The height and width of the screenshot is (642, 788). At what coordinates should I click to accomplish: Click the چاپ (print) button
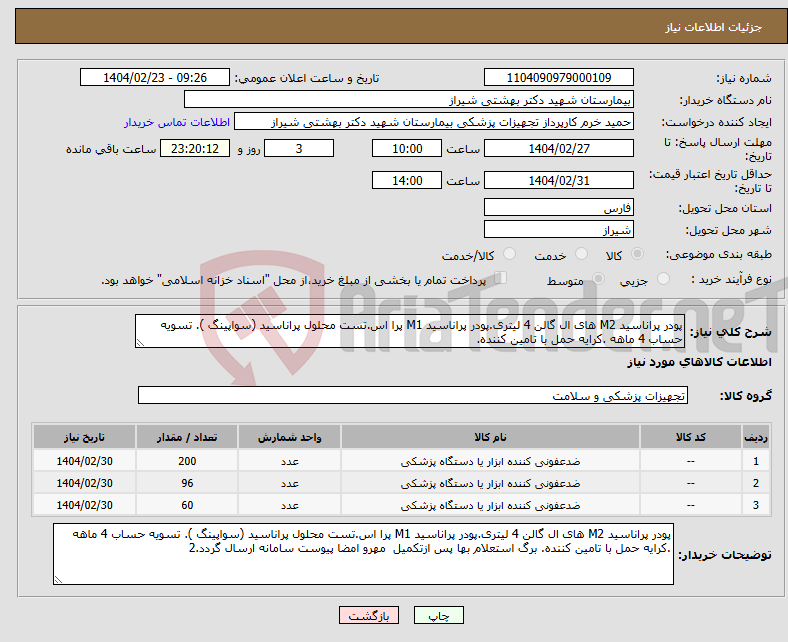click(438, 615)
